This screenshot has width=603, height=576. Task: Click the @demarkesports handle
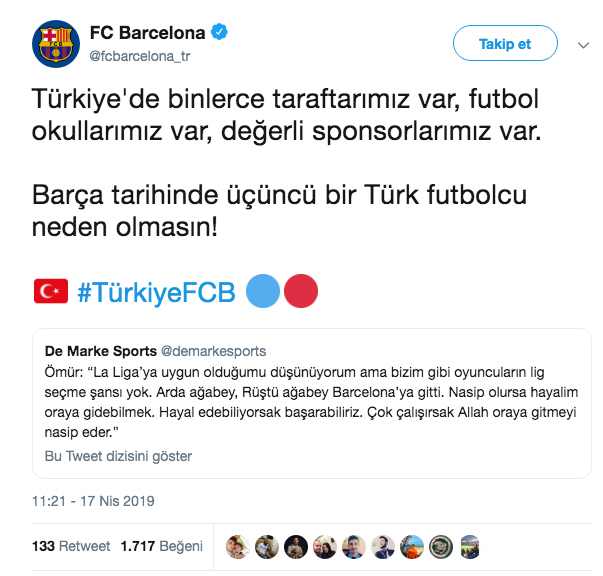coord(215,351)
